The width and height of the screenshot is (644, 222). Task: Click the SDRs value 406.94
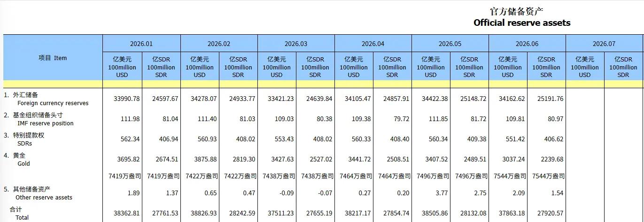(x=169, y=139)
